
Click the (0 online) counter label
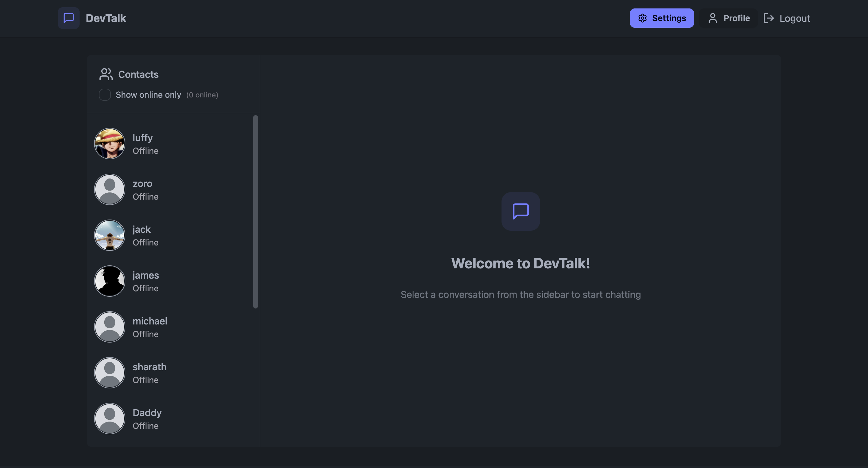(x=202, y=95)
